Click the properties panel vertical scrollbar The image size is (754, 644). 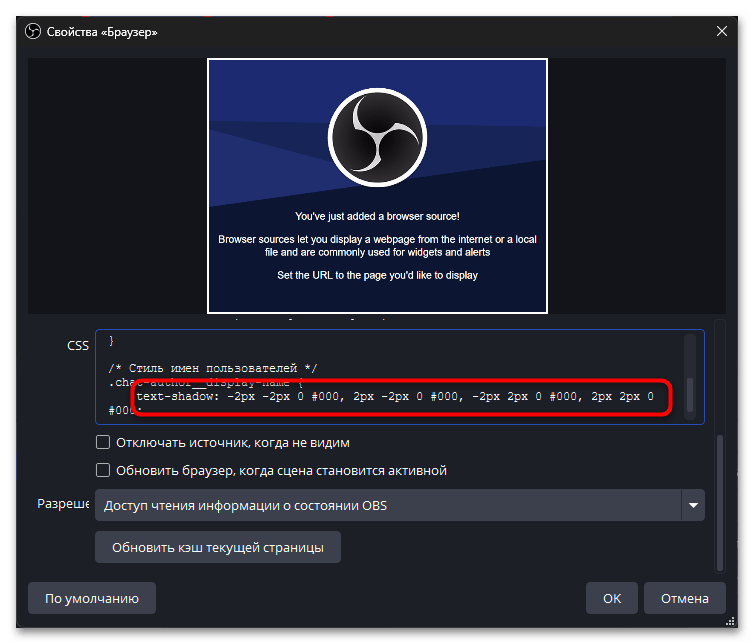tap(719, 503)
